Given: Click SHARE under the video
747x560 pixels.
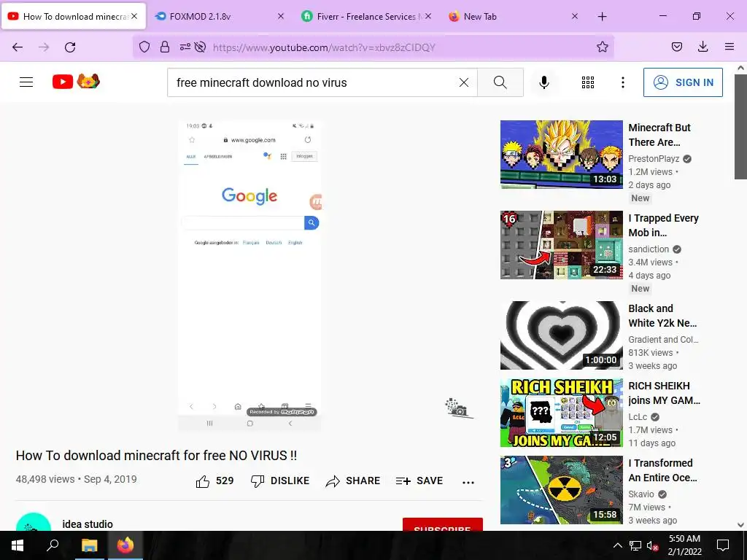Looking at the screenshot, I should (352, 481).
